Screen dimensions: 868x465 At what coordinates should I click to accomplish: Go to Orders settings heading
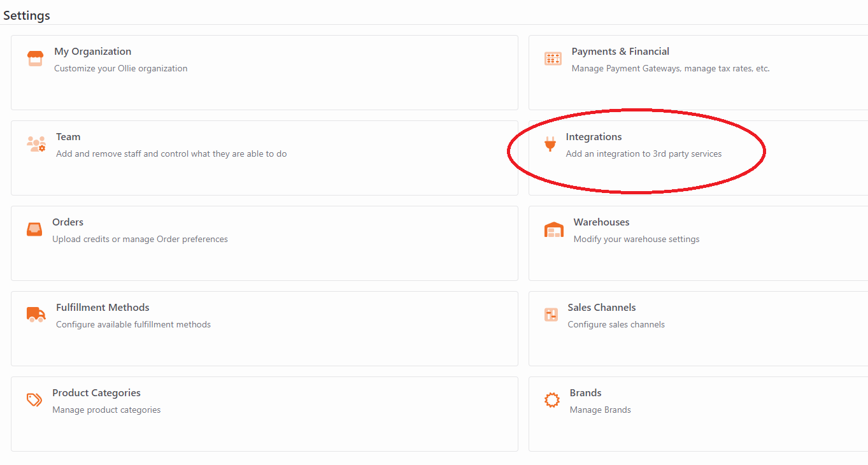pyautogui.click(x=68, y=222)
